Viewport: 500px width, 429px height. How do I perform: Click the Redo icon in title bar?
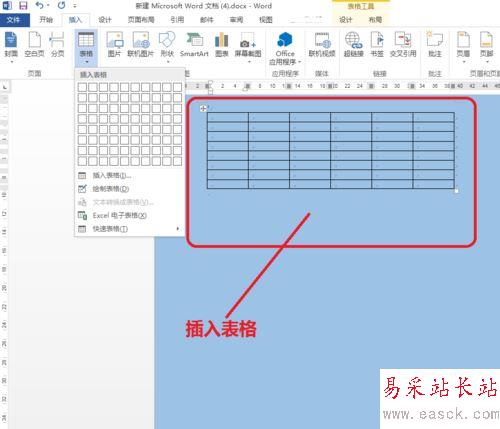[x=61, y=5]
